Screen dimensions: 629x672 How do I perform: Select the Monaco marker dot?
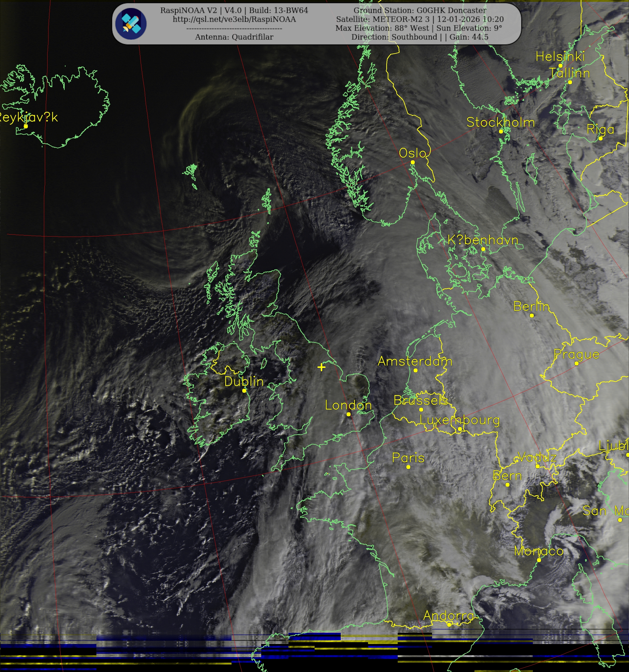coord(539,560)
